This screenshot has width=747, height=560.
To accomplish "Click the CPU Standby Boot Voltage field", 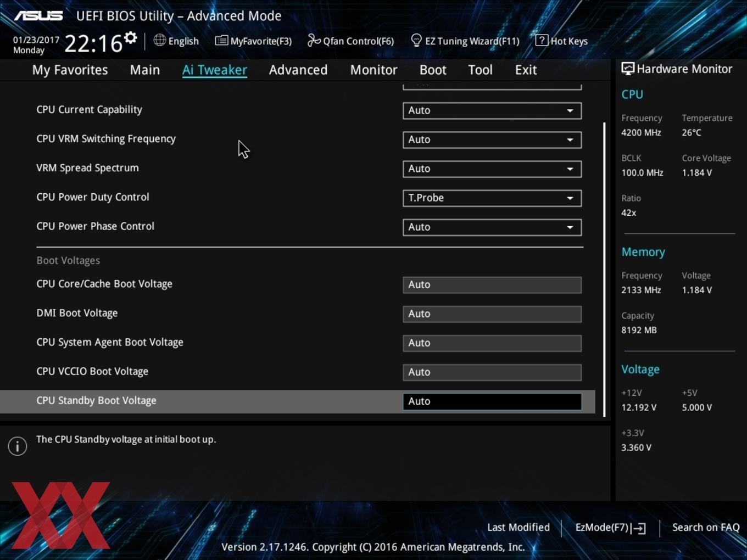I will click(x=492, y=401).
